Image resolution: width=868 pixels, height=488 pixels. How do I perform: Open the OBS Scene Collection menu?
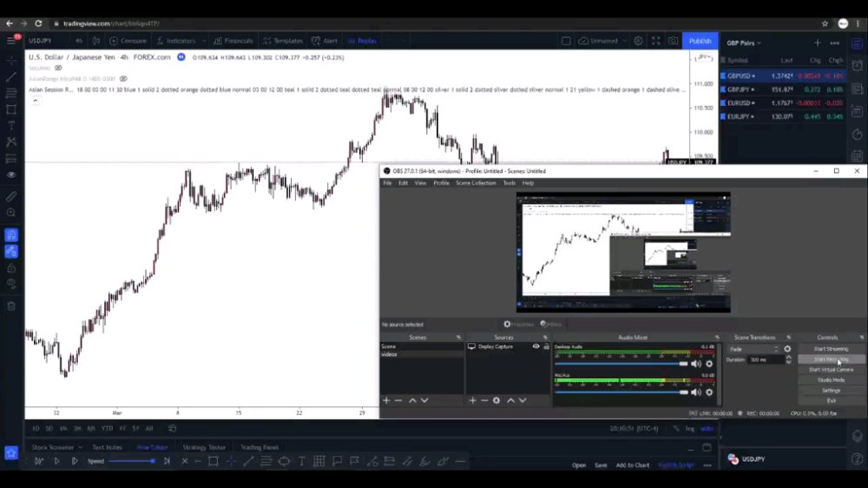click(x=476, y=183)
